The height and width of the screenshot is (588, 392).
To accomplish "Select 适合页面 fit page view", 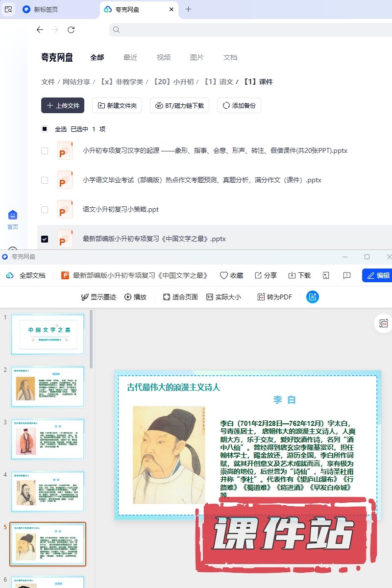I will (x=180, y=297).
